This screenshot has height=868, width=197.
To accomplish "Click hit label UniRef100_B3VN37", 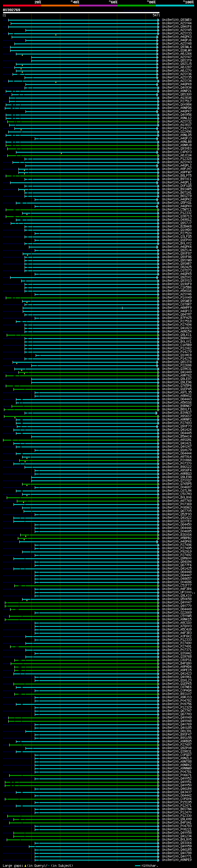I will coord(176,413).
